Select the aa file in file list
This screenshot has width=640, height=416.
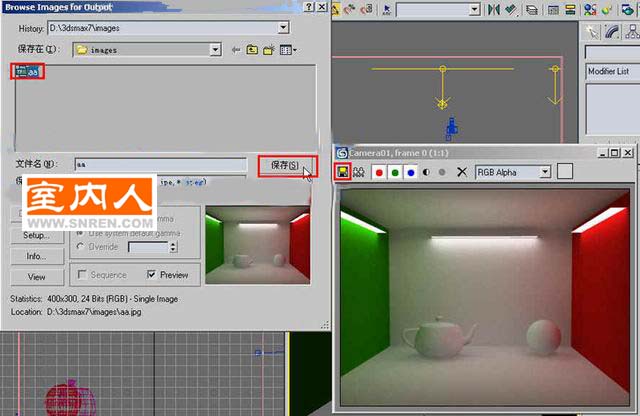click(27, 72)
